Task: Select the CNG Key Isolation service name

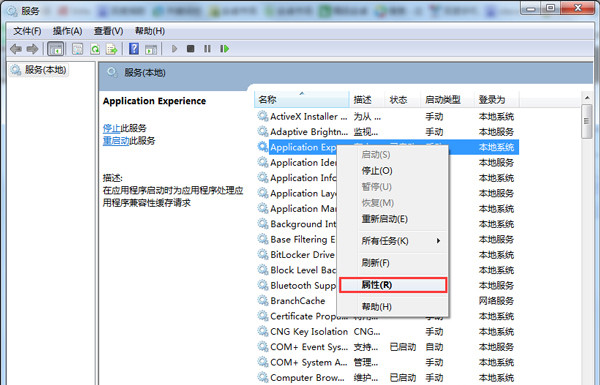Action: [309, 331]
